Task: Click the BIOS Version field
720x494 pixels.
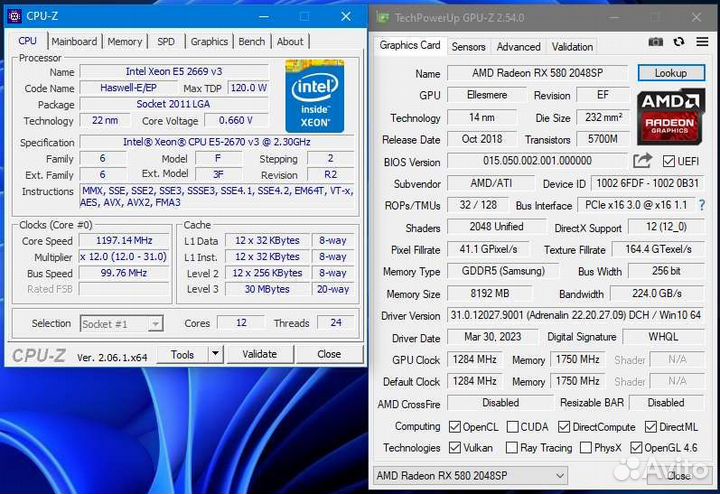Action: pos(537,161)
